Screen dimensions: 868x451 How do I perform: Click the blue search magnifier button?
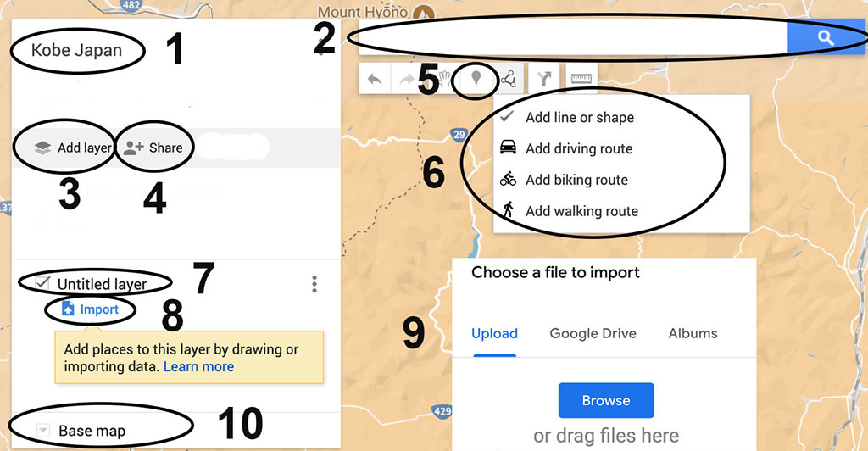click(826, 37)
